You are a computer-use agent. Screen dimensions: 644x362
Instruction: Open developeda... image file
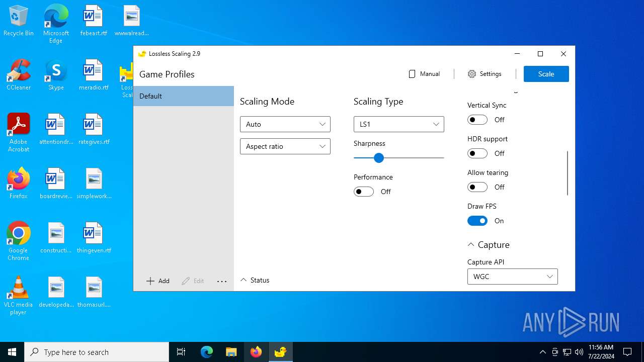click(56, 293)
